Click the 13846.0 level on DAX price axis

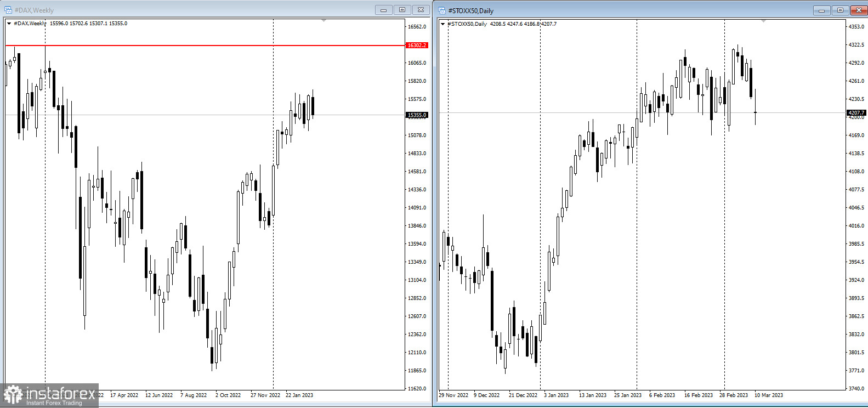(417, 226)
